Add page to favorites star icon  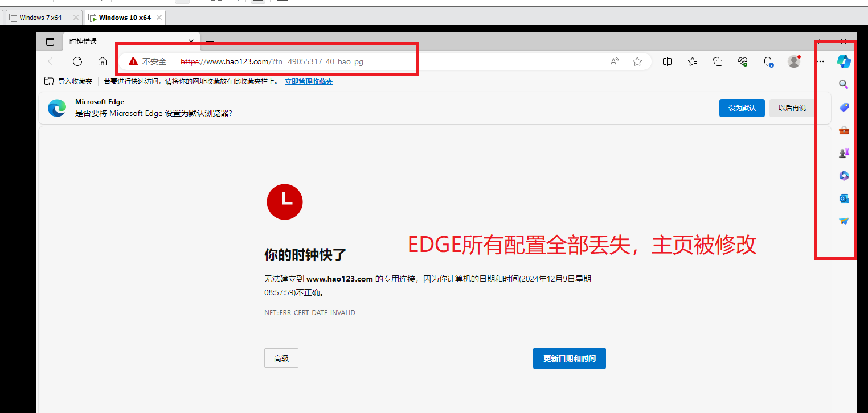click(637, 61)
